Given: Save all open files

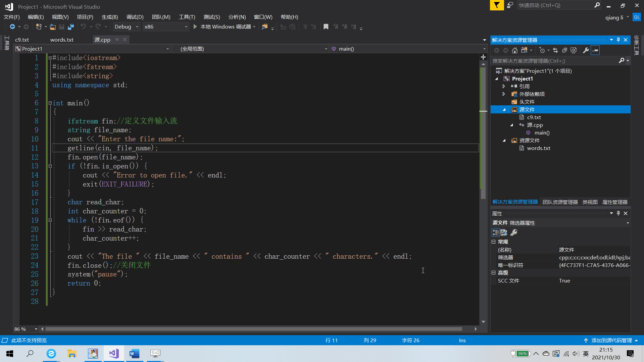Looking at the screenshot, I should (x=70, y=27).
